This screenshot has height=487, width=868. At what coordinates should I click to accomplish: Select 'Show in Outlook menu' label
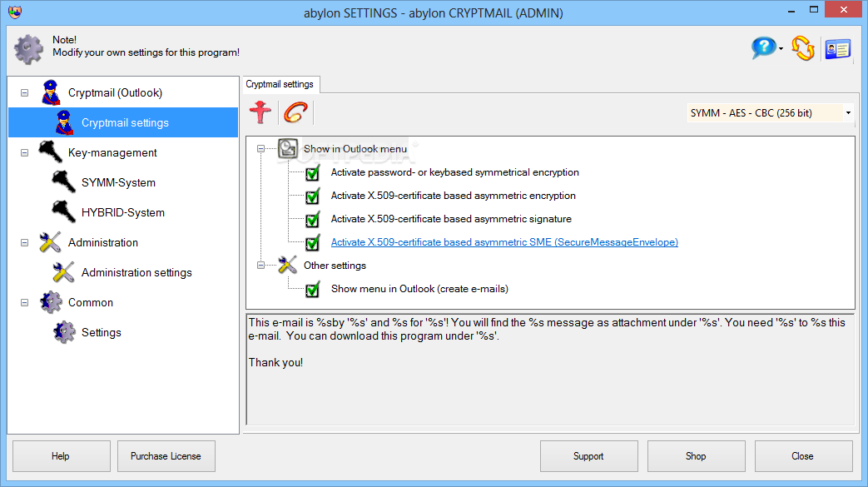355,148
